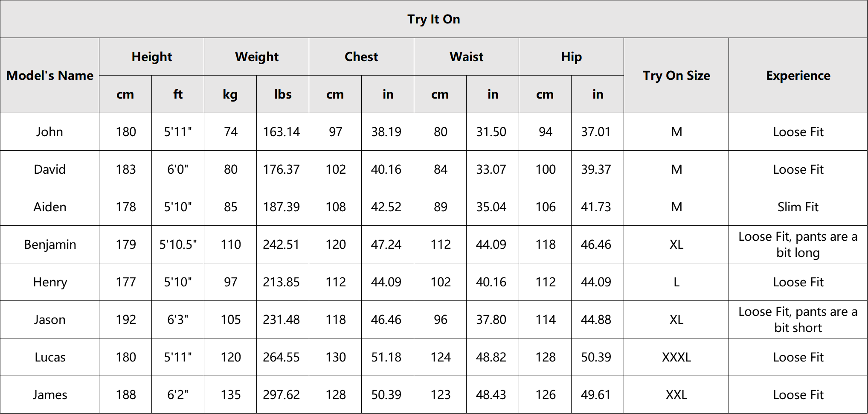868x414 pixels.
Task: Click the name cell Benjamin
Action: 50,245
